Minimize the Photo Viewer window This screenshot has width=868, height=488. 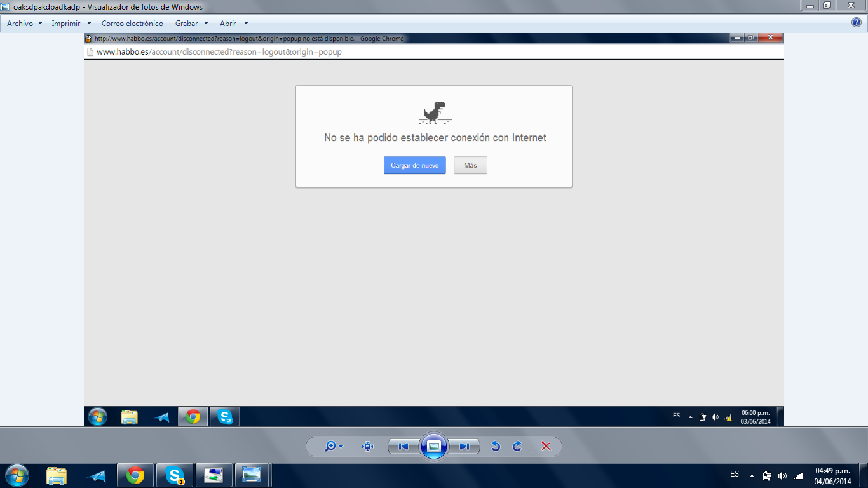808,5
